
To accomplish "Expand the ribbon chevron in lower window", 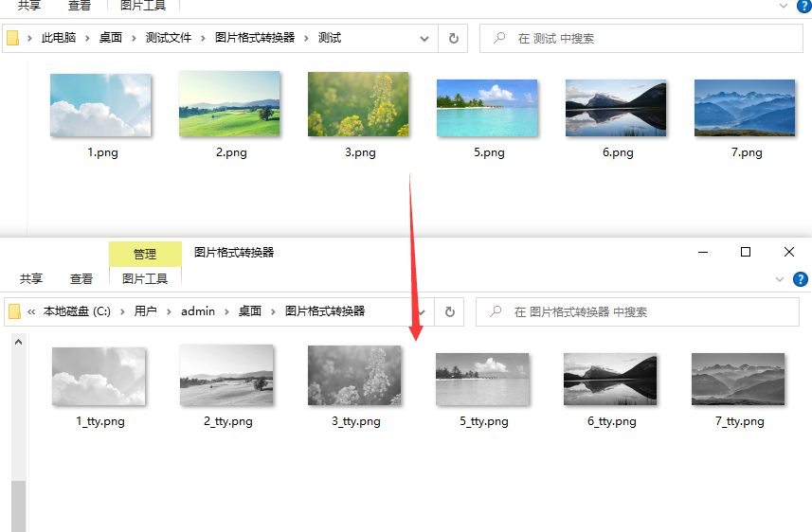I will coord(780,279).
